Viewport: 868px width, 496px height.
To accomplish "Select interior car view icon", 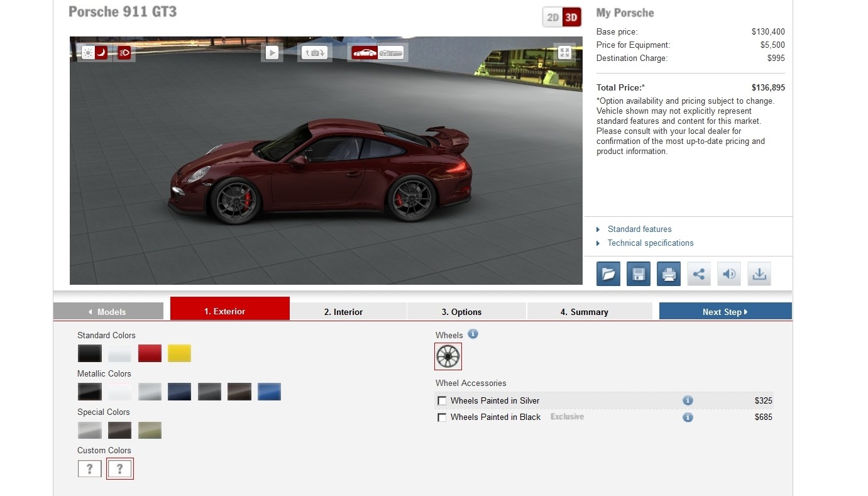I will (x=391, y=53).
